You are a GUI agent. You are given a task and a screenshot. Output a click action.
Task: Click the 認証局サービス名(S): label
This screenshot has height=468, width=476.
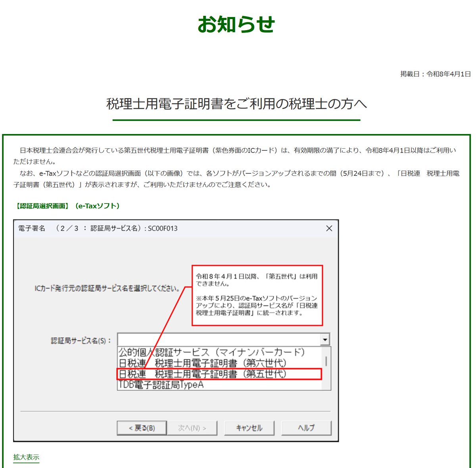[x=81, y=341]
